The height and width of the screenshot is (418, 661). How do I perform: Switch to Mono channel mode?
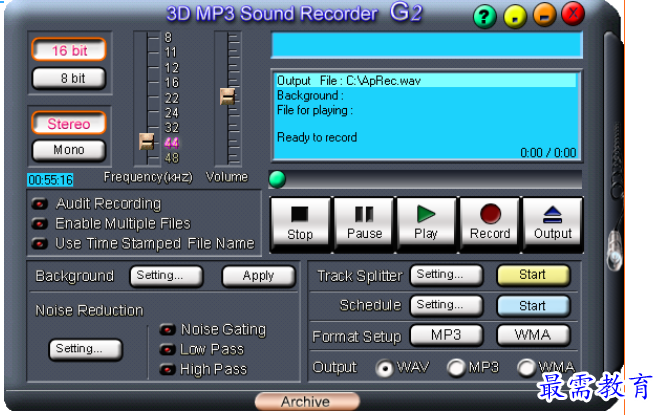69,150
